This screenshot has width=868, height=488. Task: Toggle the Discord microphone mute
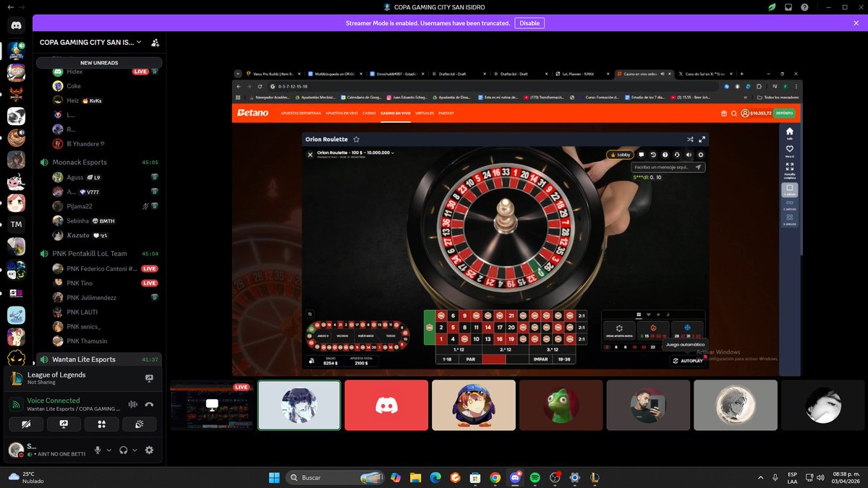tap(98, 450)
